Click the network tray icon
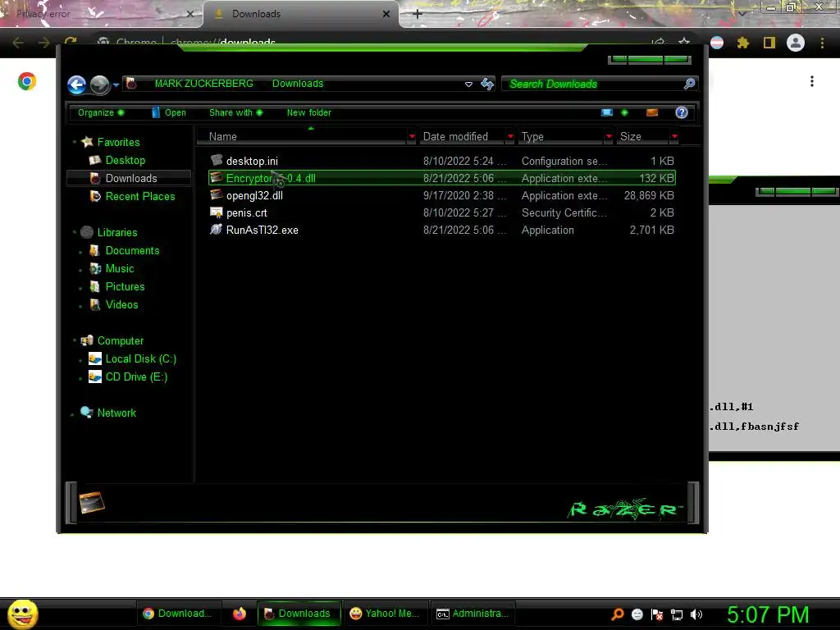 [677, 614]
